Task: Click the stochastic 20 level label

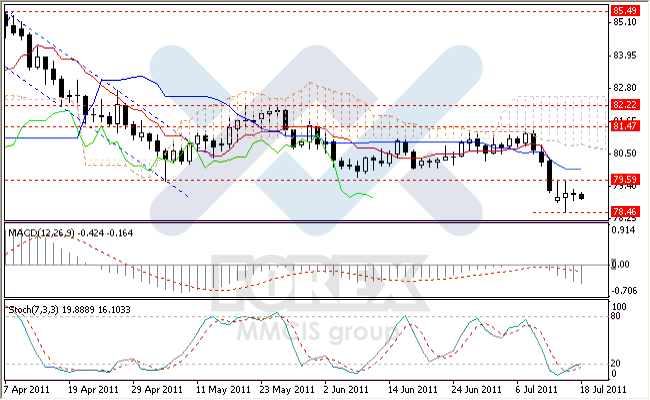Action: pyautogui.click(x=616, y=364)
